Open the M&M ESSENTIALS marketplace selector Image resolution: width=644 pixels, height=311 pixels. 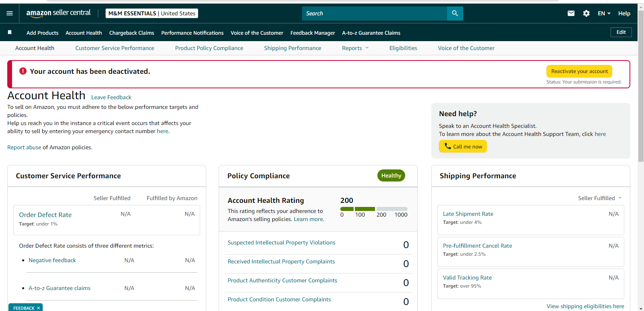[152, 13]
